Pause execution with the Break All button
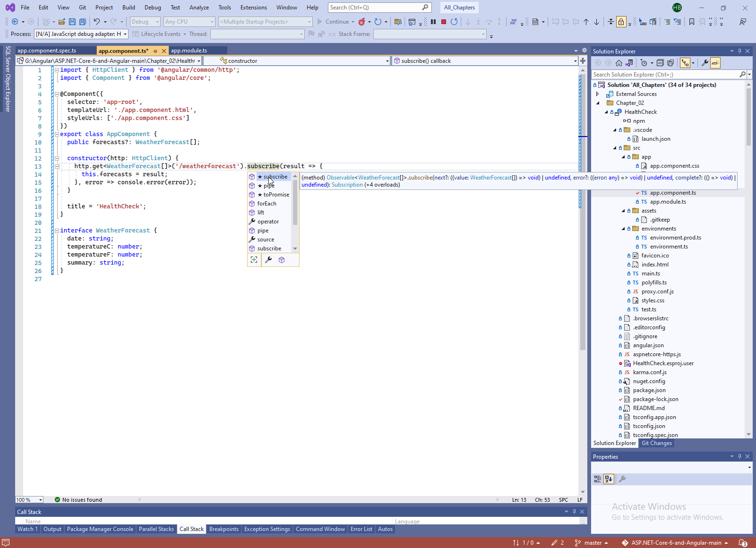This screenshot has width=756, height=548. pyautogui.click(x=433, y=22)
